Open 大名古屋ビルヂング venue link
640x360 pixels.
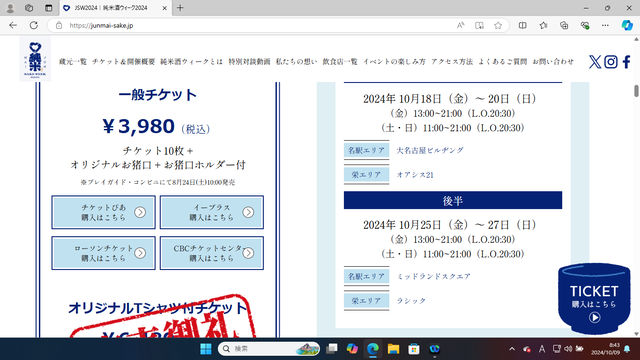coord(430,150)
